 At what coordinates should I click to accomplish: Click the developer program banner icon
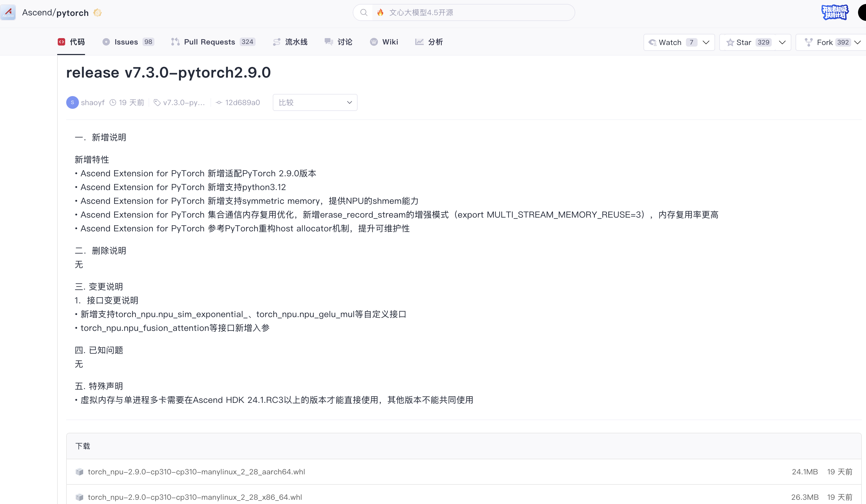[835, 12]
